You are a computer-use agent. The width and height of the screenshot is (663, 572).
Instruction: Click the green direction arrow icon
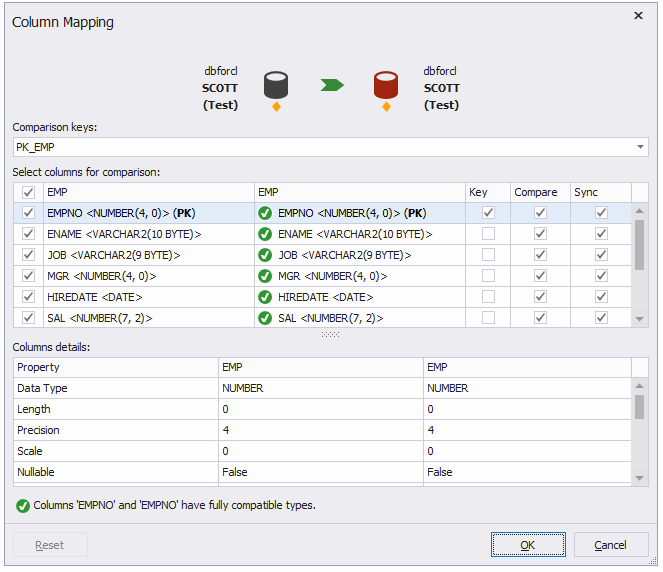click(x=332, y=85)
